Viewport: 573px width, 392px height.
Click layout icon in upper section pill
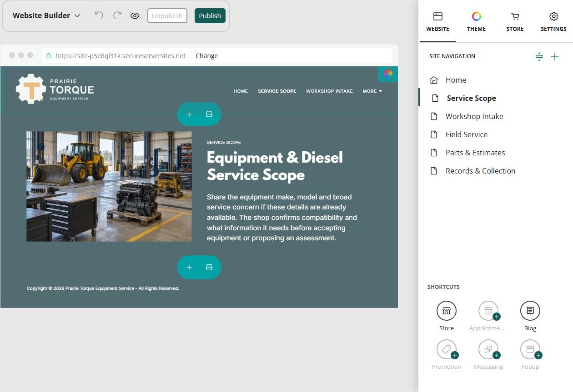(209, 114)
